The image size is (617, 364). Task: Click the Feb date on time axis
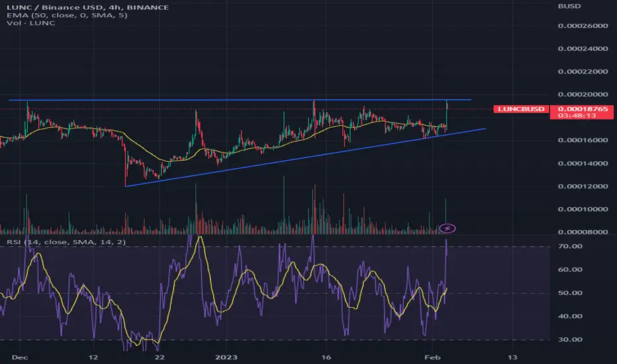pyautogui.click(x=432, y=357)
